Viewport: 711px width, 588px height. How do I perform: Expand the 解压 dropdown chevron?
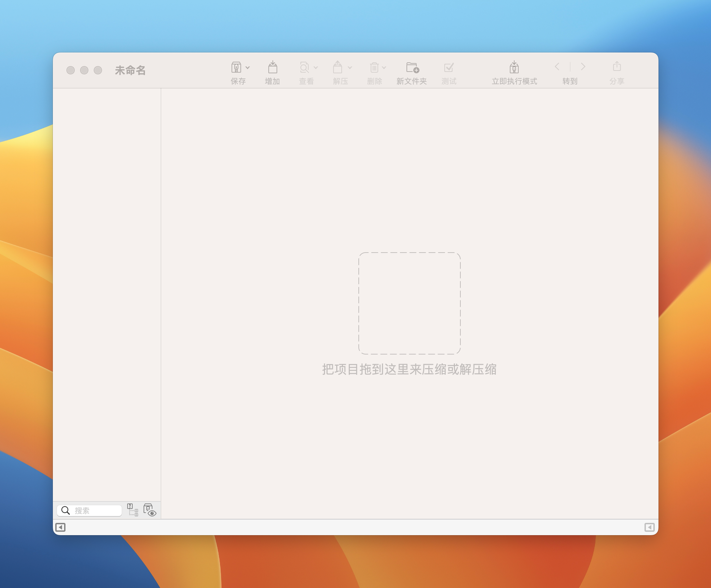pyautogui.click(x=350, y=68)
